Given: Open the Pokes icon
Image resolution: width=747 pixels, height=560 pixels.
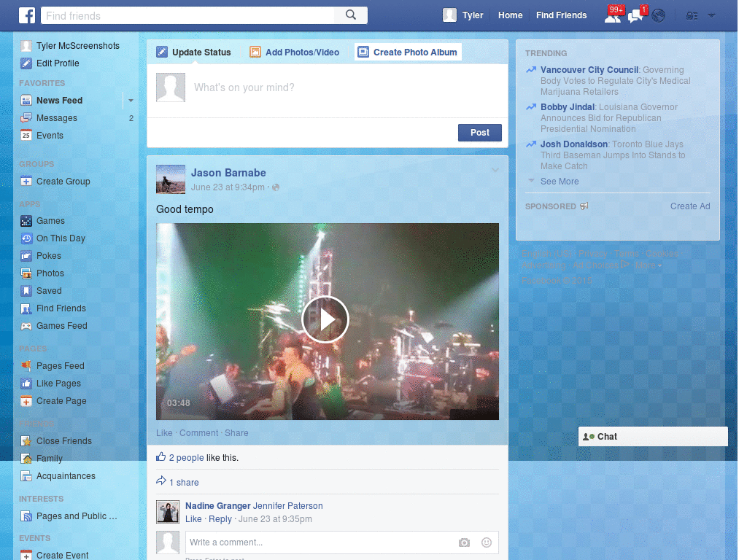Looking at the screenshot, I should tap(26, 256).
